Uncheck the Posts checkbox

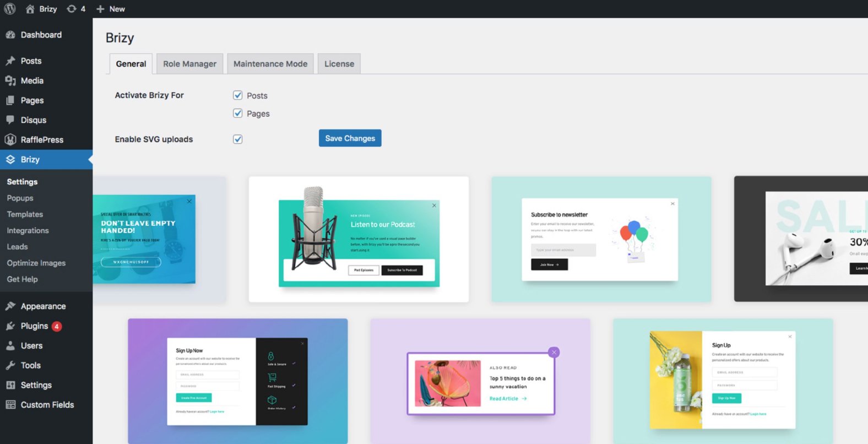tap(238, 95)
